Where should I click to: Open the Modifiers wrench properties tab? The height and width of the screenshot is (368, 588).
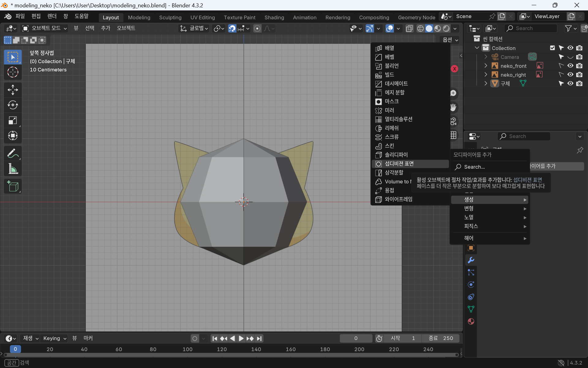coord(471,260)
